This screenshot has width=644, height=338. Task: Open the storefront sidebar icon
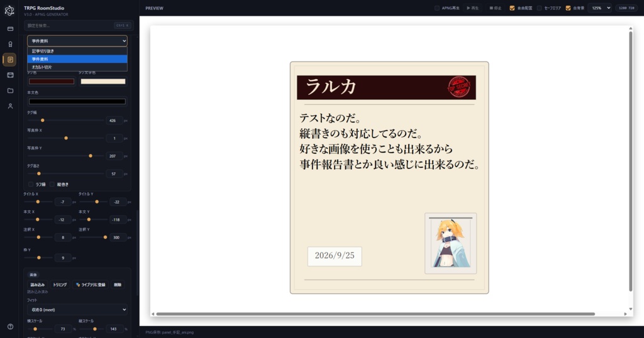click(x=10, y=75)
